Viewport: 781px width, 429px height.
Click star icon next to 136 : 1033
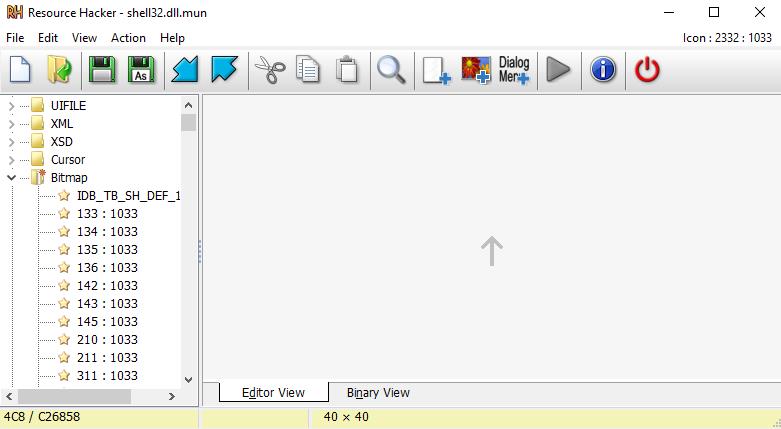(64, 268)
